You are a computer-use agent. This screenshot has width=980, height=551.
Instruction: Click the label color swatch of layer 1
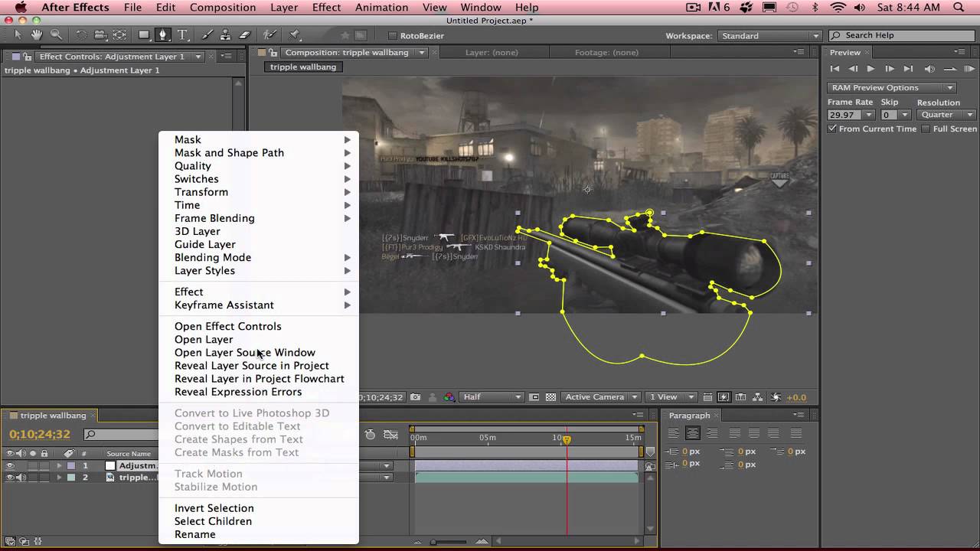(71, 465)
